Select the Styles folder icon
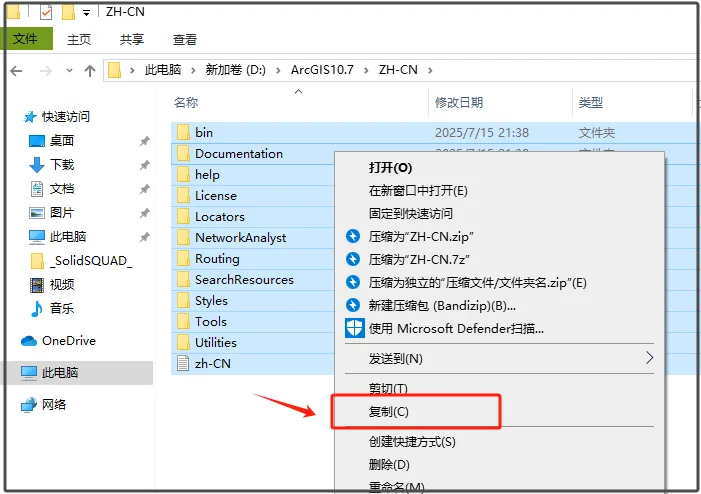 point(183,300)
